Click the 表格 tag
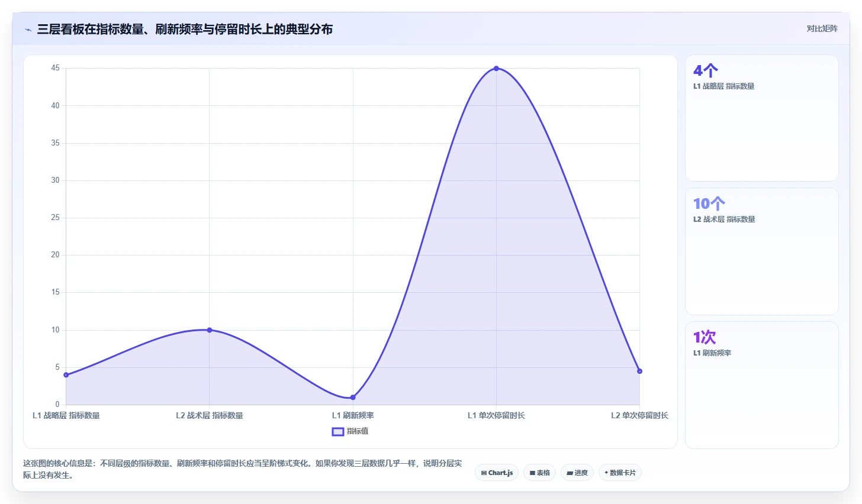This screenshot has width=862, height=504. [x=539, y=473]
